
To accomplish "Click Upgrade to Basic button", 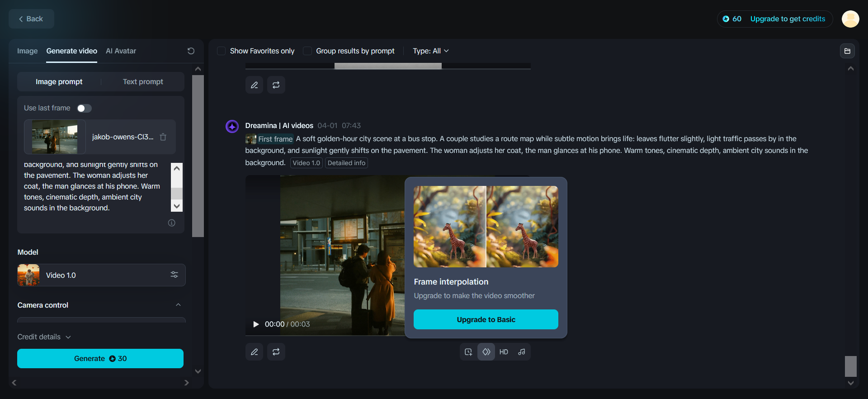I will [486, 319].
